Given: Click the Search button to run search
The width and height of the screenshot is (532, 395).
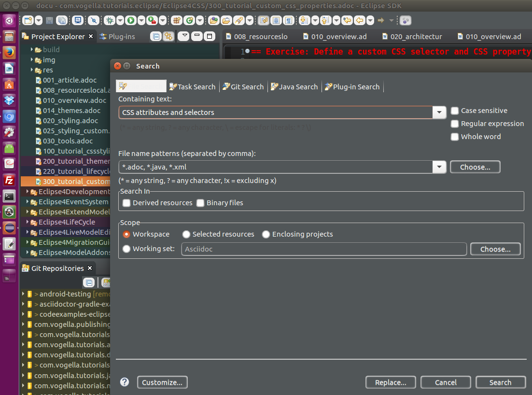Looking at the screenshot, I should click(x=500, y=382).
